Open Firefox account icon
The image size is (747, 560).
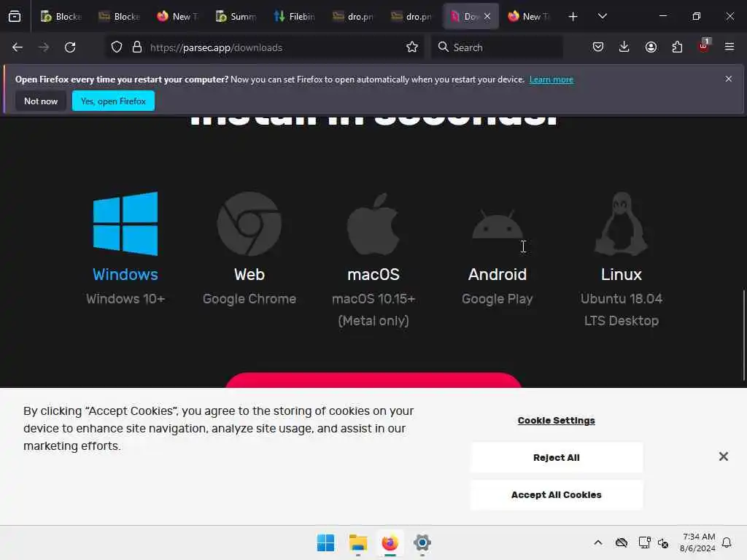[651, 47]
